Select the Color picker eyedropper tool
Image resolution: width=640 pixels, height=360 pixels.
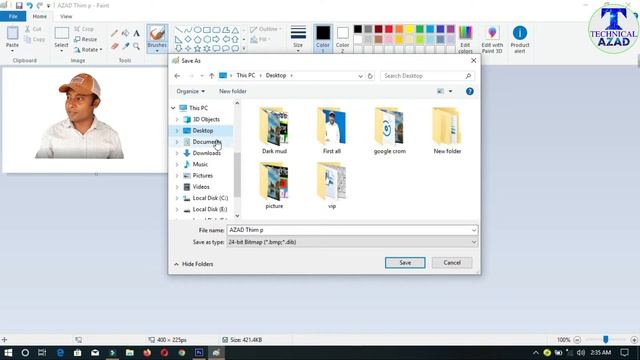(x=125, y=46)
